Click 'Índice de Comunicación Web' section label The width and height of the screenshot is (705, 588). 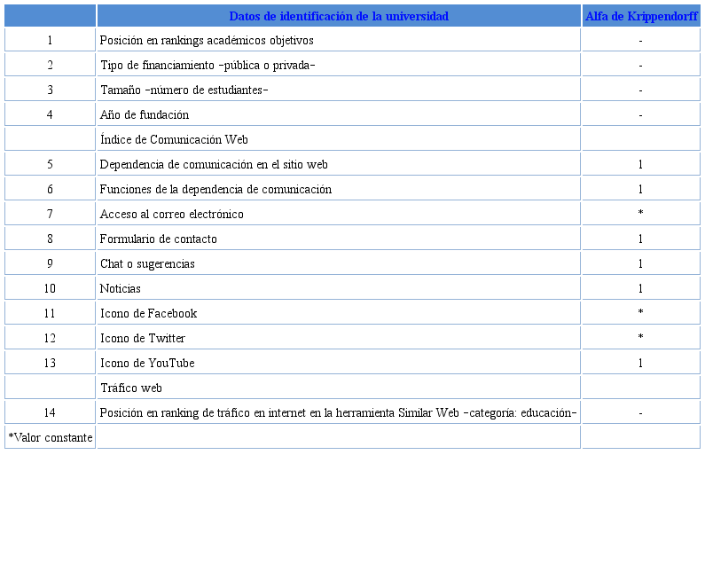[x=174, y=140]
